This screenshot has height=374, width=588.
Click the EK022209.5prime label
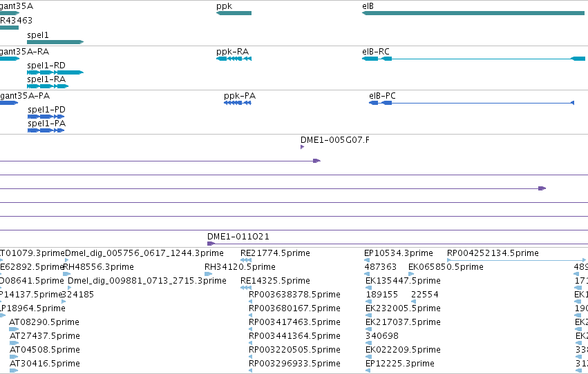click(x=403, y=349)
